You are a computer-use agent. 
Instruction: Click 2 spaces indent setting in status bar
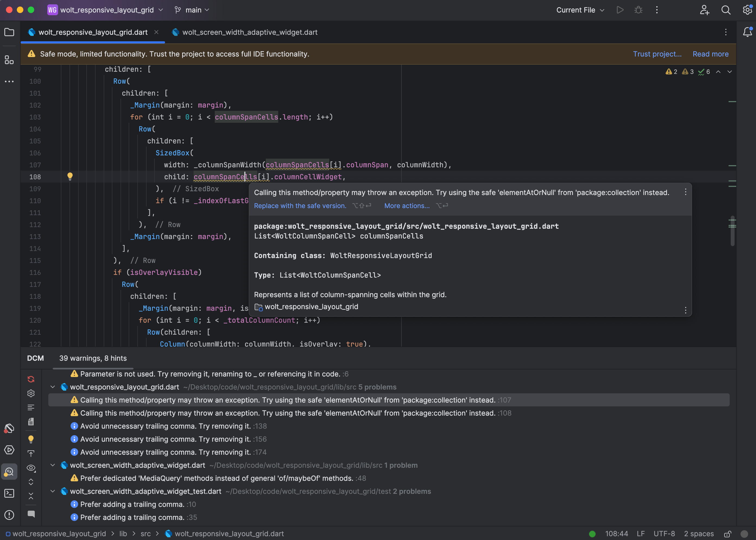click(698, 534)
